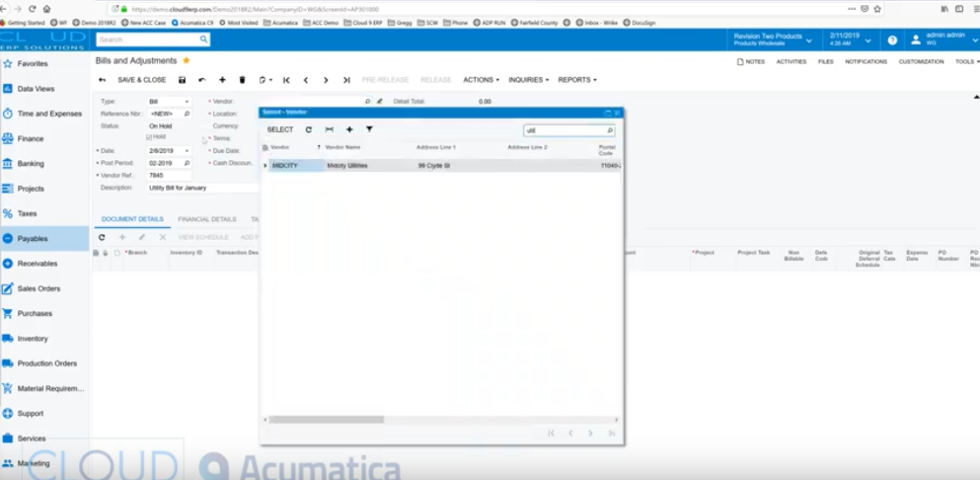
Task: Refresh the vendor selector list
Action: pos(309,129)
